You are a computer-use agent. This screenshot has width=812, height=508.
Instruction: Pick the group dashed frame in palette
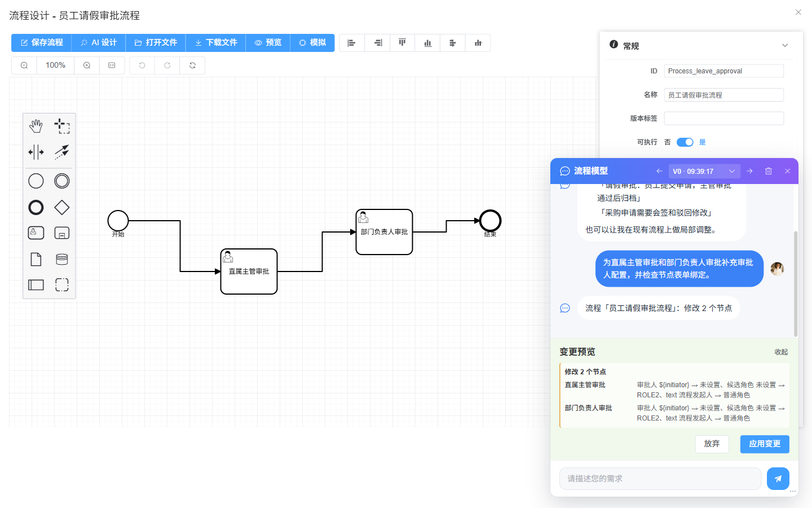(x=62, y=285)
